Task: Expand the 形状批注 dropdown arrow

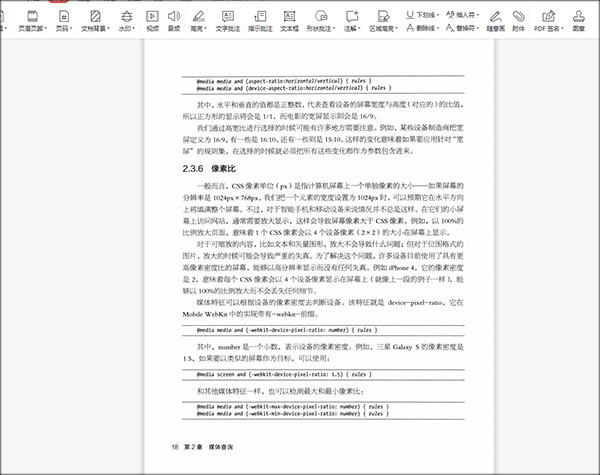Action: pos(334,29)
